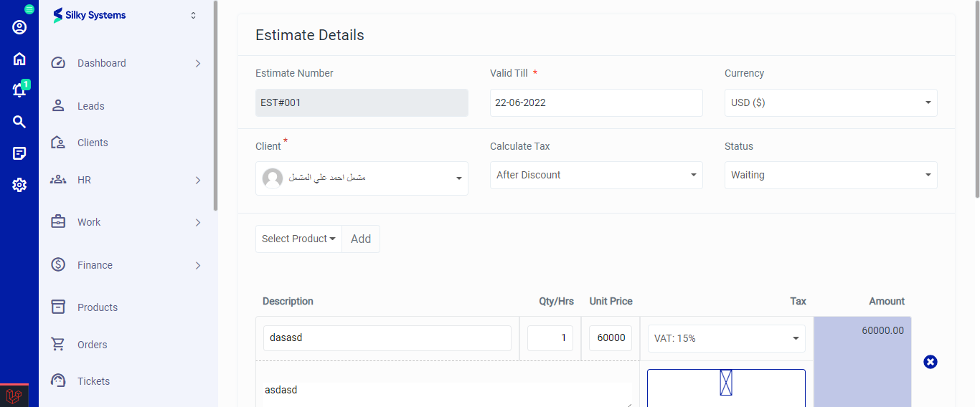Click the Dashboard speedometer icon
The height and width of the screenshot is (407, 980).
click(x=58, y=63)
